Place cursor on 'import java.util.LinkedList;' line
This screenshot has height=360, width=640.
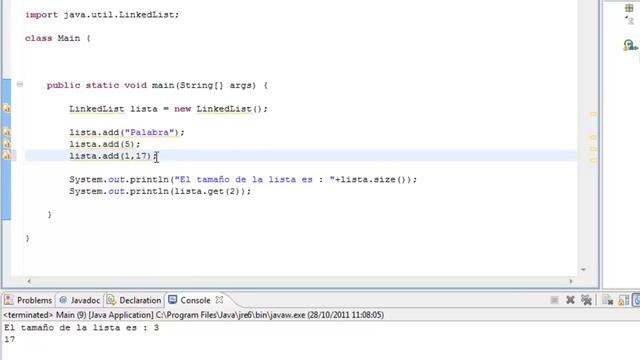coord(102,15)
